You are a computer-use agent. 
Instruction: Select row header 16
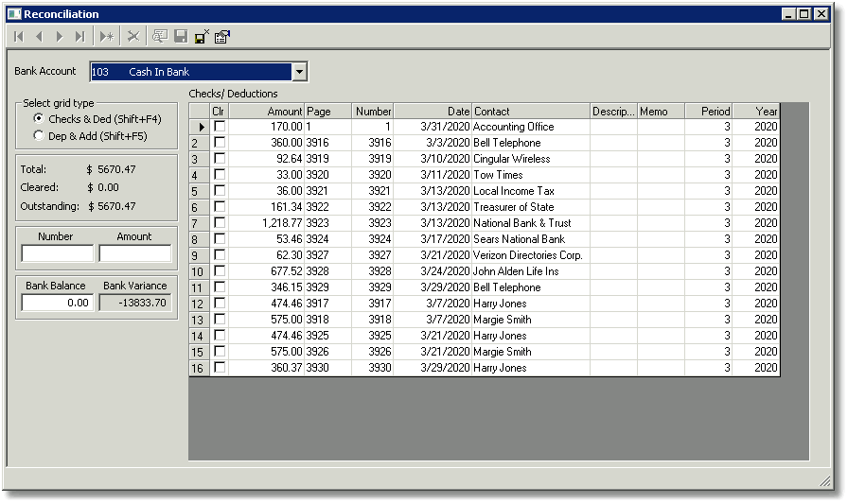200,369
